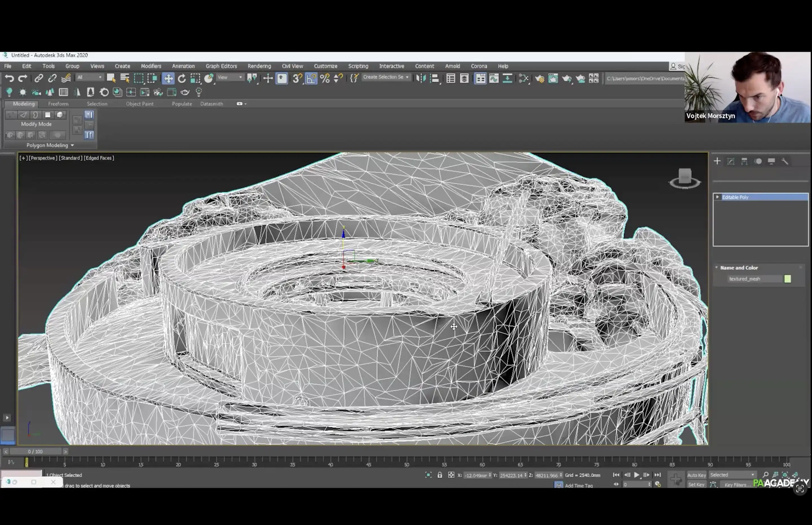Click the Undo arrow icon
Image resolution: width=812 pixels, height=525 pixels.
pyautogui.click(x=9, y=78)
